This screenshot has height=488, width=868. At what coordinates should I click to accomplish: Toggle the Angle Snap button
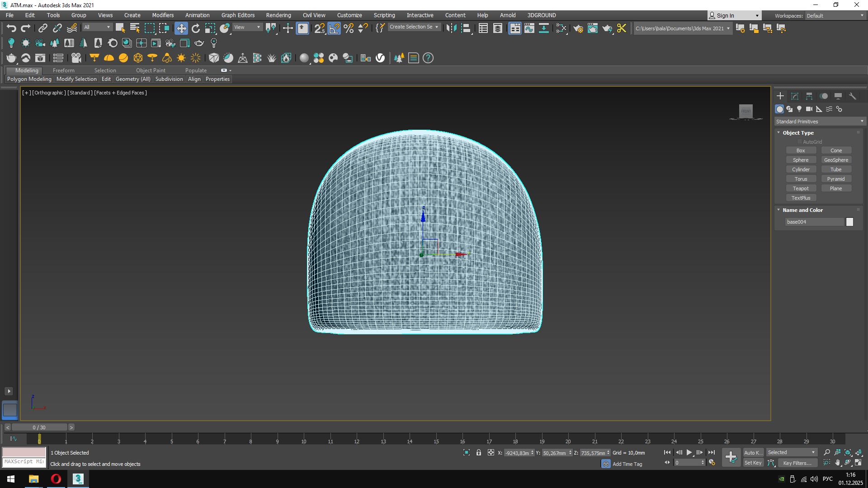(x=334, y=28)
